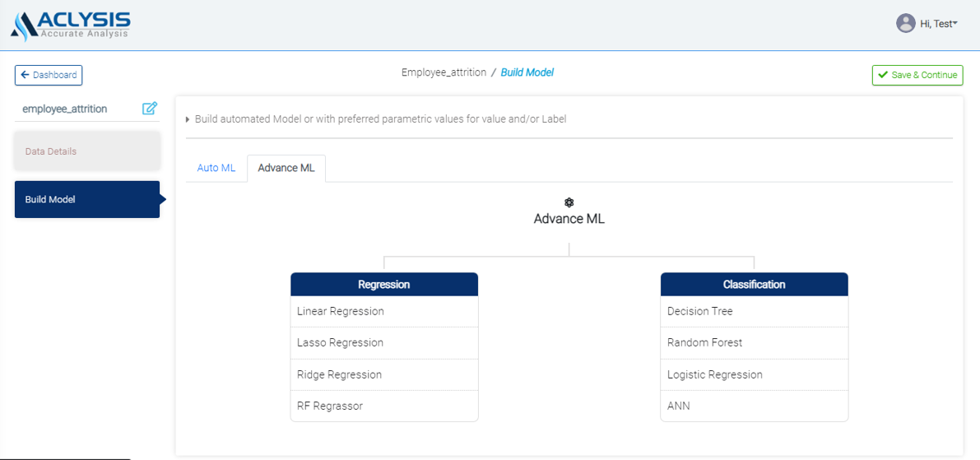Screen dimensions: 980x460
Task: Click the user avatar icon
Action: pyautogui.click(x=905, y=23)
